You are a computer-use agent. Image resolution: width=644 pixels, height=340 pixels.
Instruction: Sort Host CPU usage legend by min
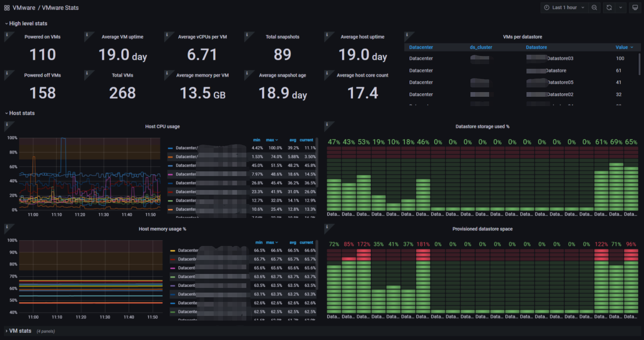[x=256, y=140]
